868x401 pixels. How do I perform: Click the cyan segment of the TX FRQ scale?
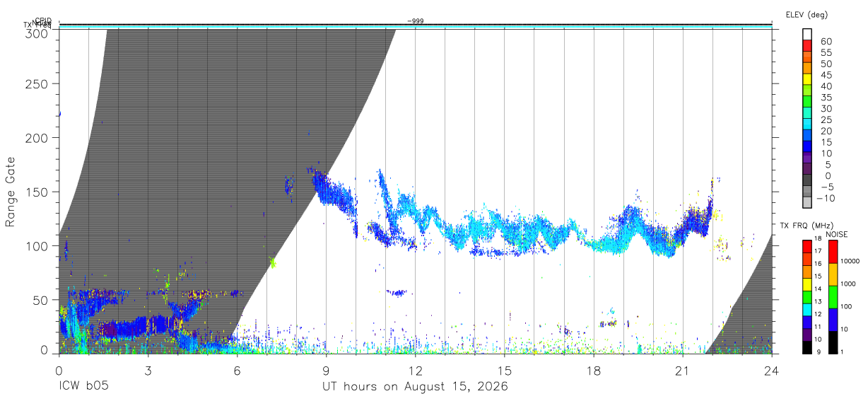pos(807,311)
